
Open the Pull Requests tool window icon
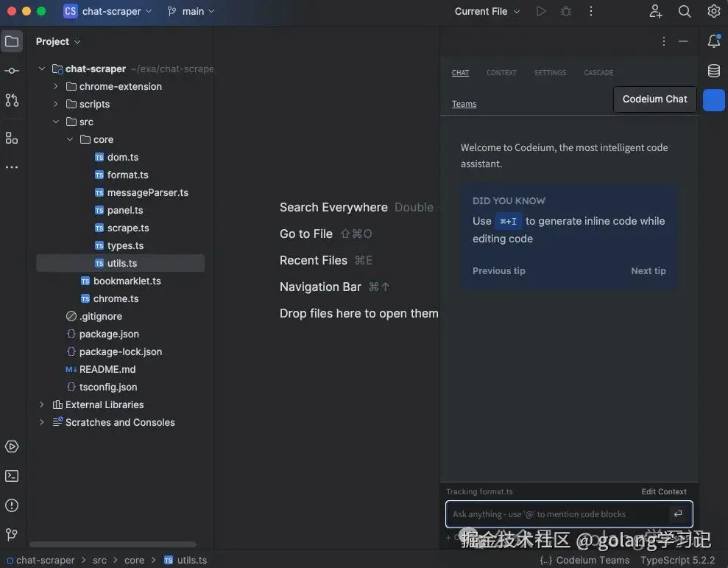[12, 100]
